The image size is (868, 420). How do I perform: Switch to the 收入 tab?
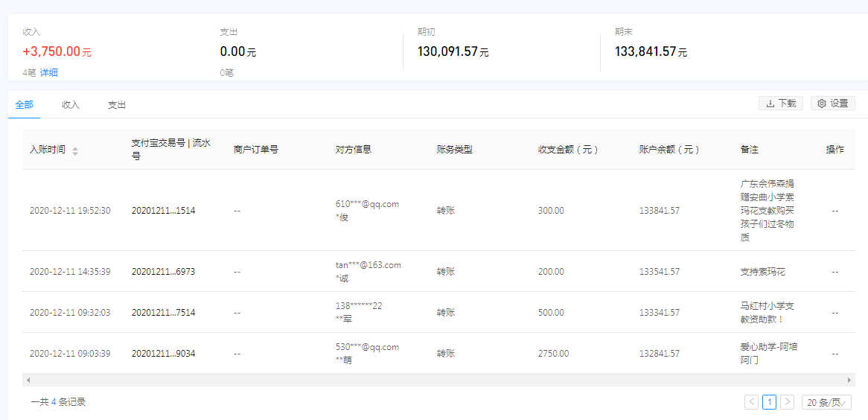point(71,105)
